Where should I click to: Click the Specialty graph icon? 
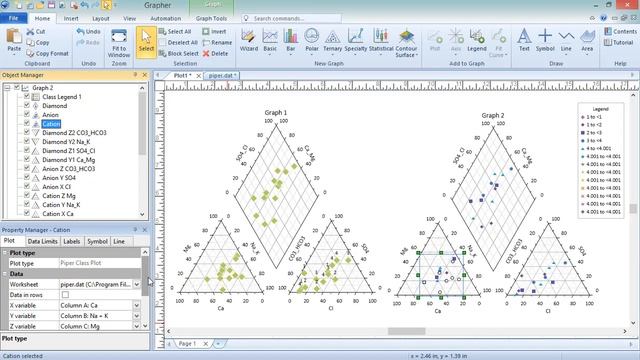(356, 36)
